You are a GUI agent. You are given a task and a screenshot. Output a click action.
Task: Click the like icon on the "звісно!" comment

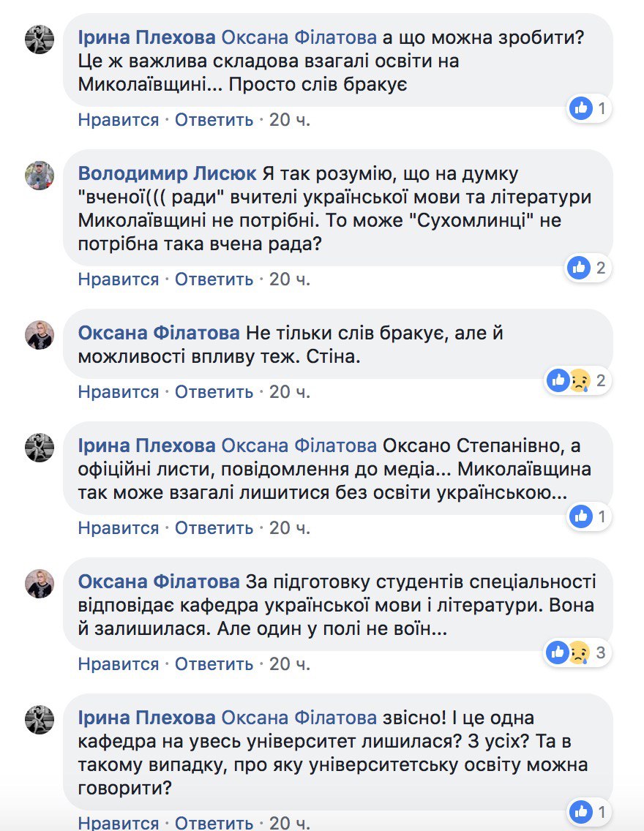coord(581,811)
